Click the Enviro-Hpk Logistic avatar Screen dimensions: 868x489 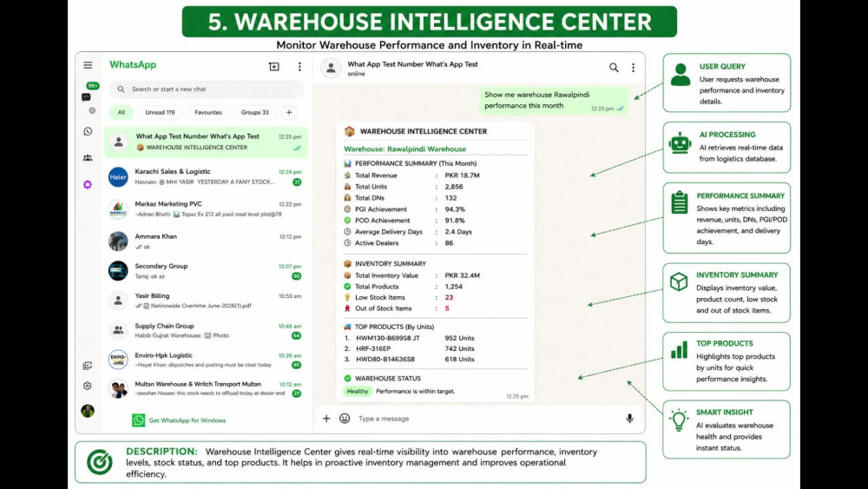pyautogui.click(x=118, y=360)
